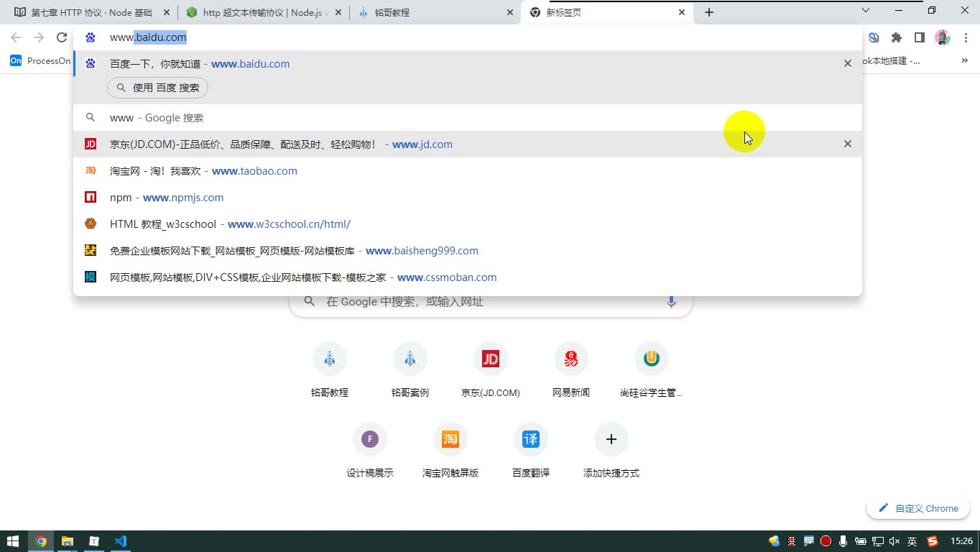Open the 网易新闻 shortcut tile
Viewport: 980px width, 552px height.
pyautogui.click(x=571, y=370)
